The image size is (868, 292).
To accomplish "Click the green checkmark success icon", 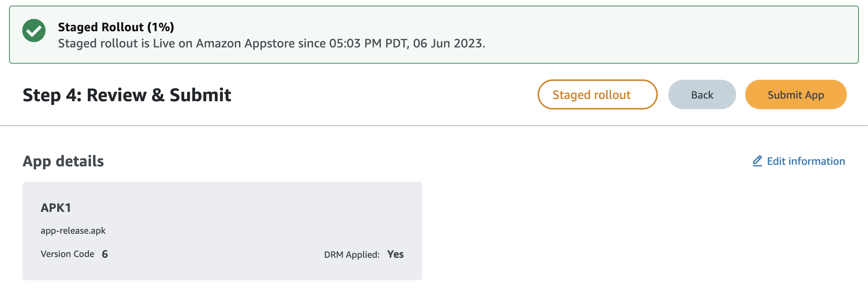I will click(34, 30).
